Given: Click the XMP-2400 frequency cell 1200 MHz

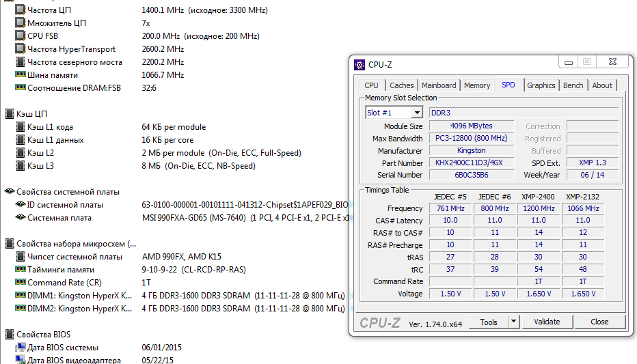Looking at the screenshot, I should [539, 208].
